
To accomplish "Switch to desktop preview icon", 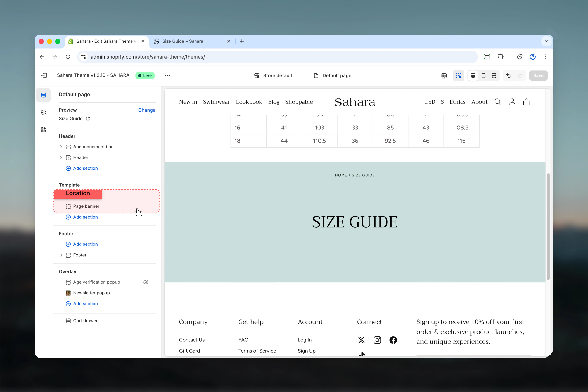I will pyautogui.click(x=473, y=75).
